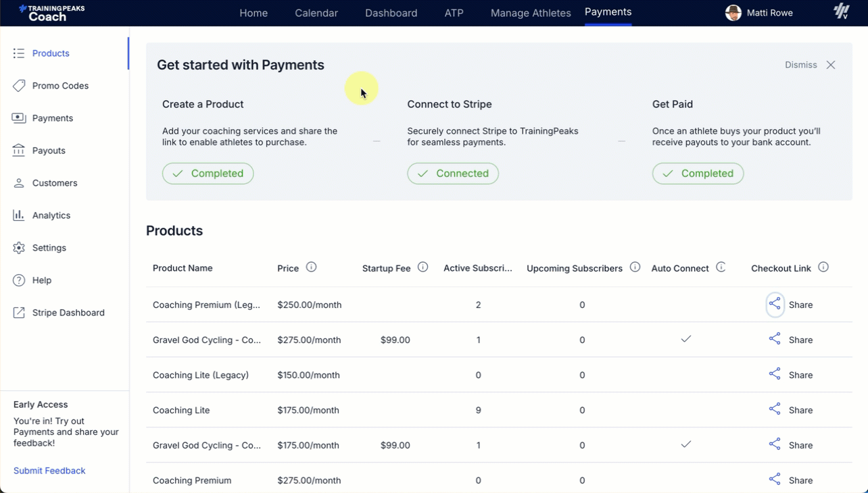The image size is (868, 493).
Task: Open Promo Codes in the sidebar
Action: tap(60, 86)
